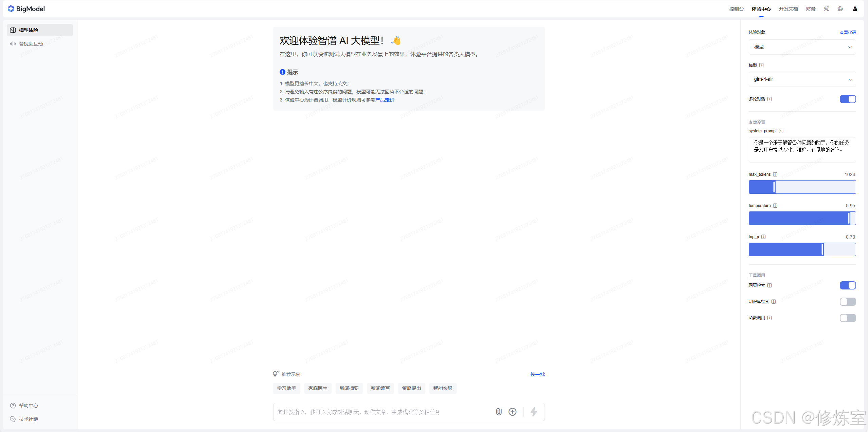
Task: Click the lightning send icon
Action: 534,412
